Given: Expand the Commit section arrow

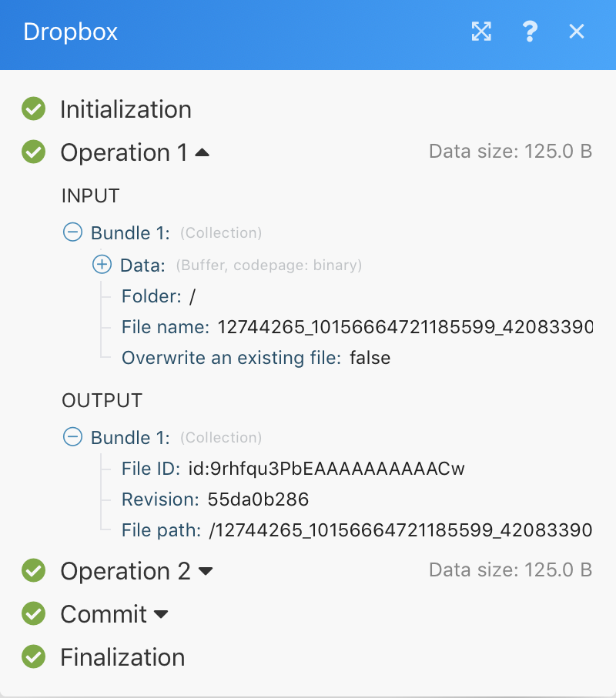Looking at the screenshot, I should 161,614.
